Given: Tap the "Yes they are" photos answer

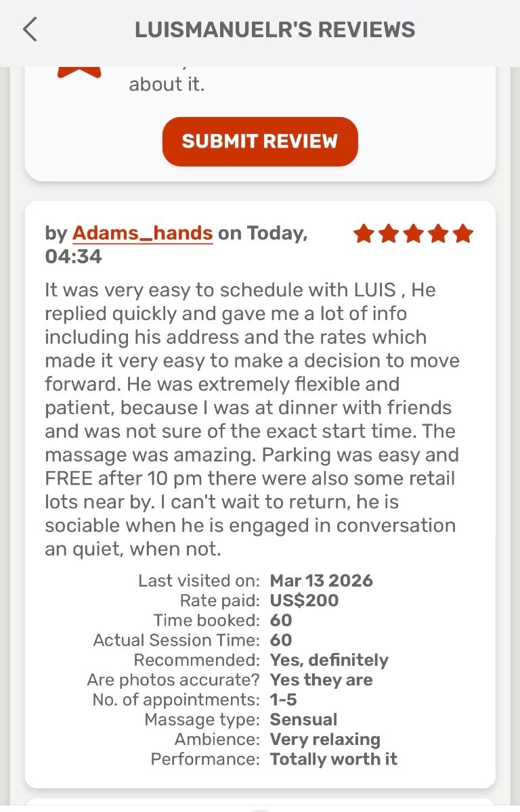Looking at the screenshot, I should coord(321,679).
